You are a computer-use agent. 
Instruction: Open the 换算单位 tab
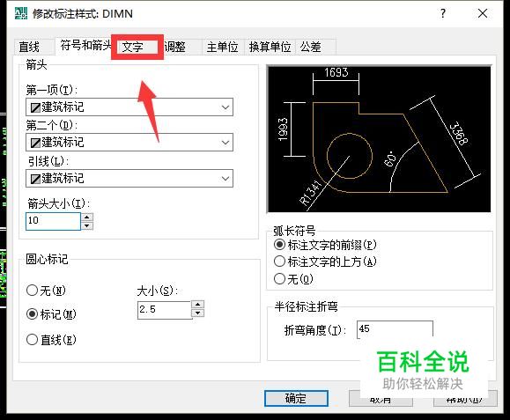coord(270,47)
